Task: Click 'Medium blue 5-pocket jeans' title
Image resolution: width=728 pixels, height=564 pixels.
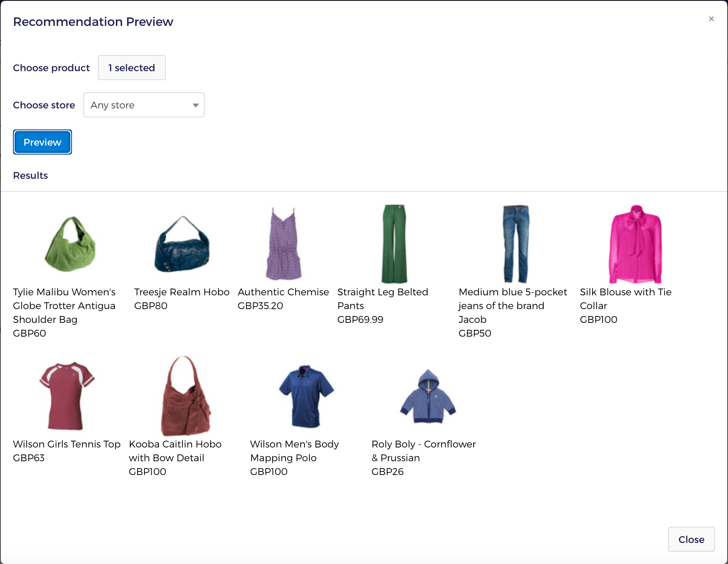Action: pyautogui.click(x=513, y=305)
